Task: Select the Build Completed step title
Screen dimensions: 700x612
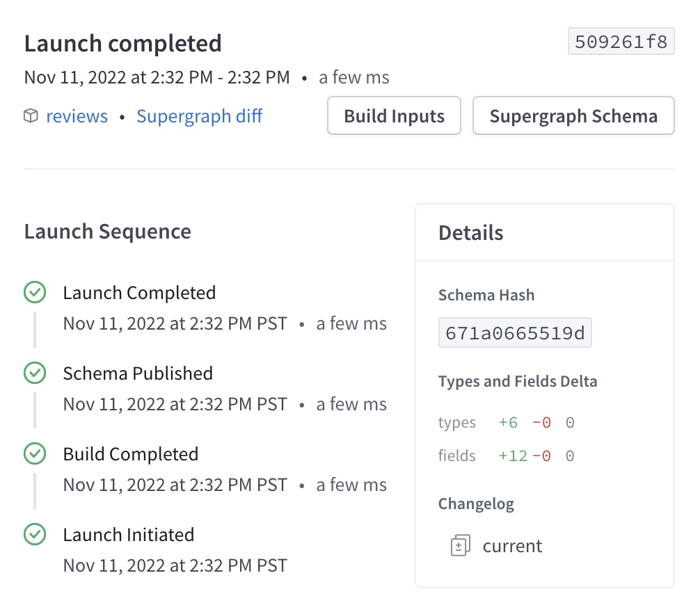Action: point(131,454)
